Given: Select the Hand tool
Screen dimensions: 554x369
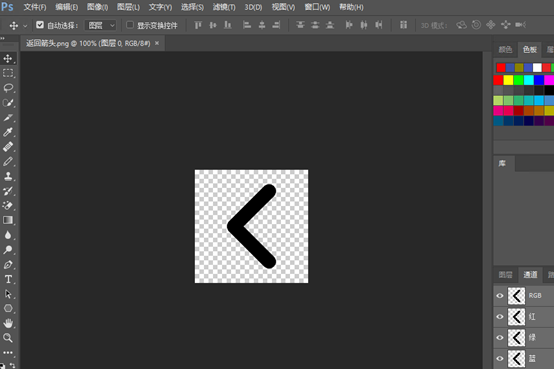Looking at the screenshot, I should (x=8, y=323).
